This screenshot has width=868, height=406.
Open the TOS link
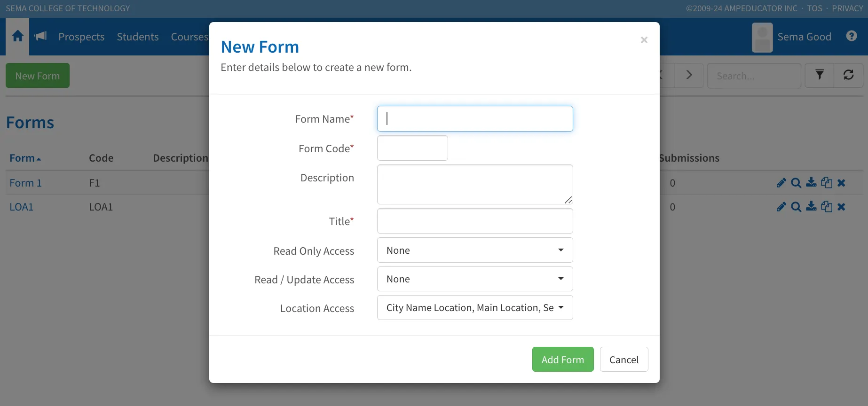pyautogui.click(x=815, y=8)
